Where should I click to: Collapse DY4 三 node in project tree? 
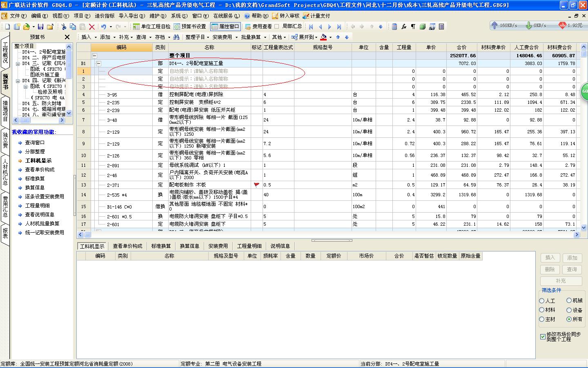(x=18, y=64)
